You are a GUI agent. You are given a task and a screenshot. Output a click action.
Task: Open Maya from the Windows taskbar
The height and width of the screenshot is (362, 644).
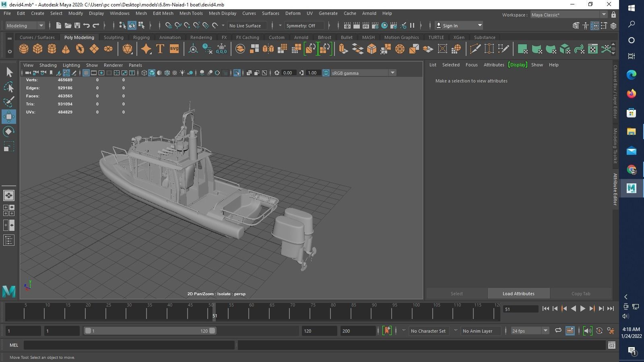[631, 188]
